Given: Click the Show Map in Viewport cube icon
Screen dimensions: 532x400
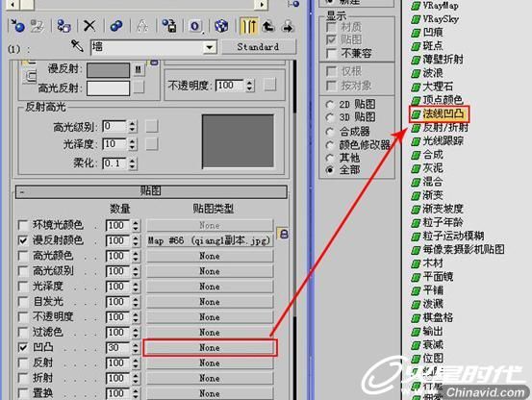Looking at the screenshot, I should coord(221,26).
